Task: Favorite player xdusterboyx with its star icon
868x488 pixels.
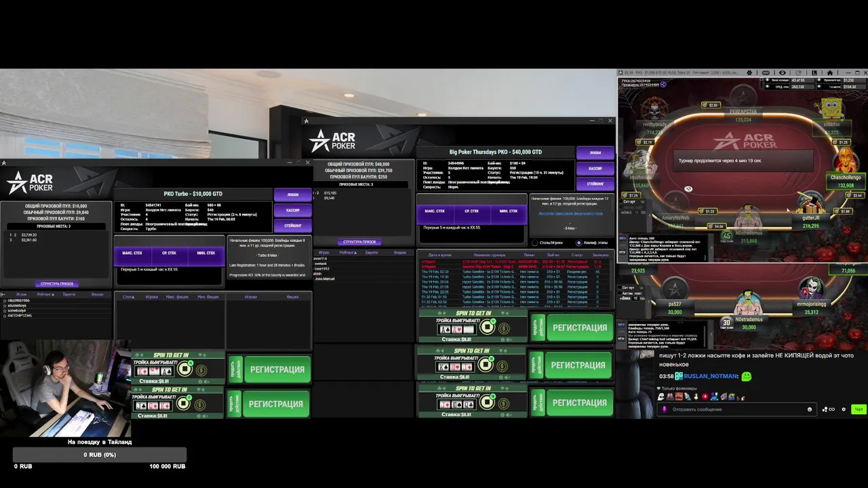Action: (3, 306)
